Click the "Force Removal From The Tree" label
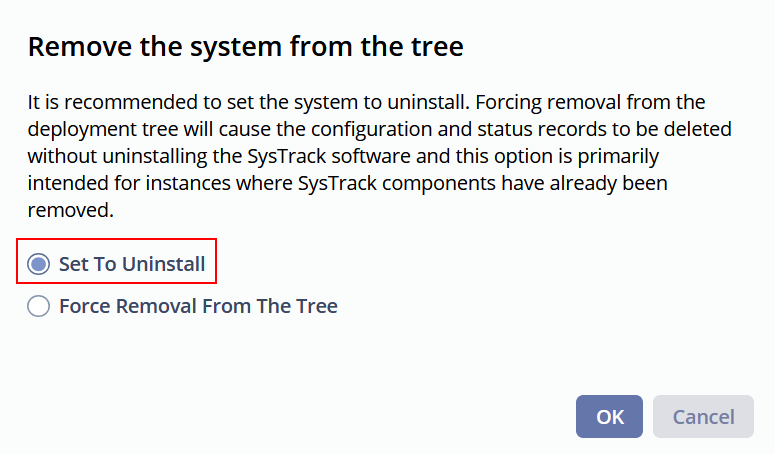 tap(198, 307)
